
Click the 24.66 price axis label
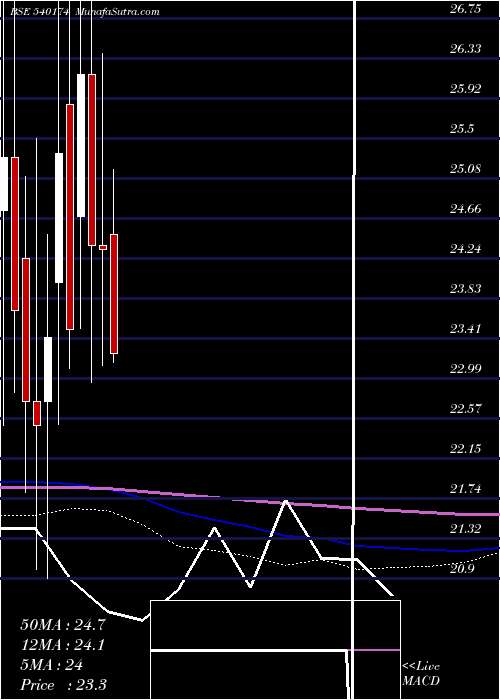tap(466, 208)
